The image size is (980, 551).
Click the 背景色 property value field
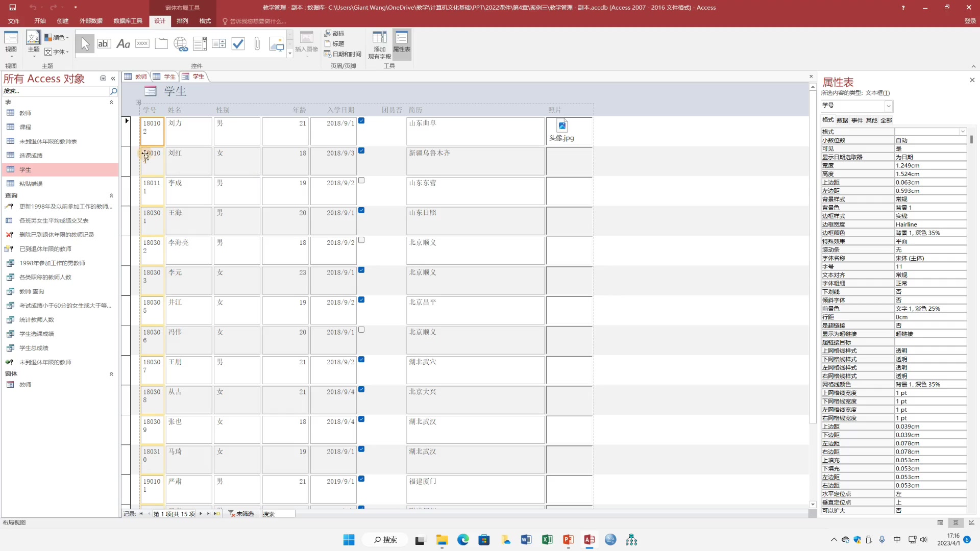click(930, 208)
